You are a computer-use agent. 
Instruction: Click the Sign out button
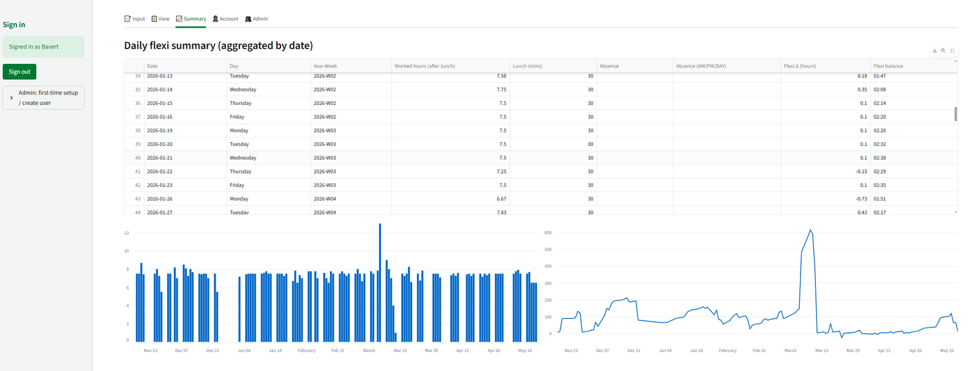pyautogui.click(x=20, y=72)
